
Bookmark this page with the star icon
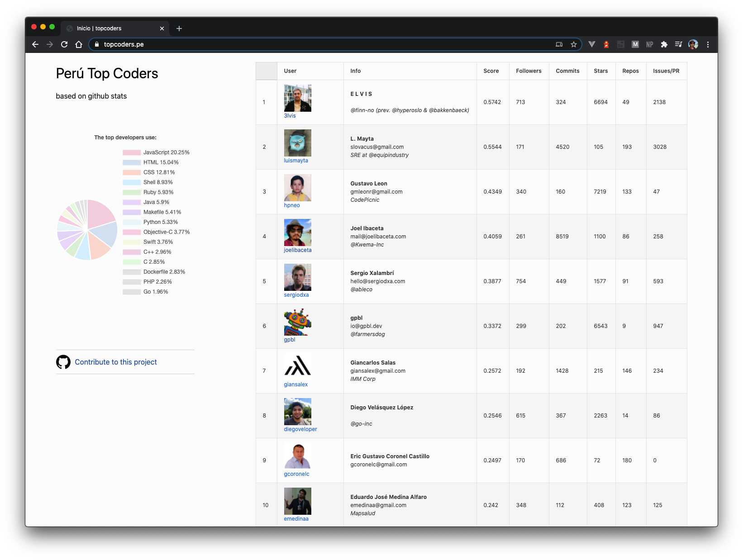coord(574,44)
